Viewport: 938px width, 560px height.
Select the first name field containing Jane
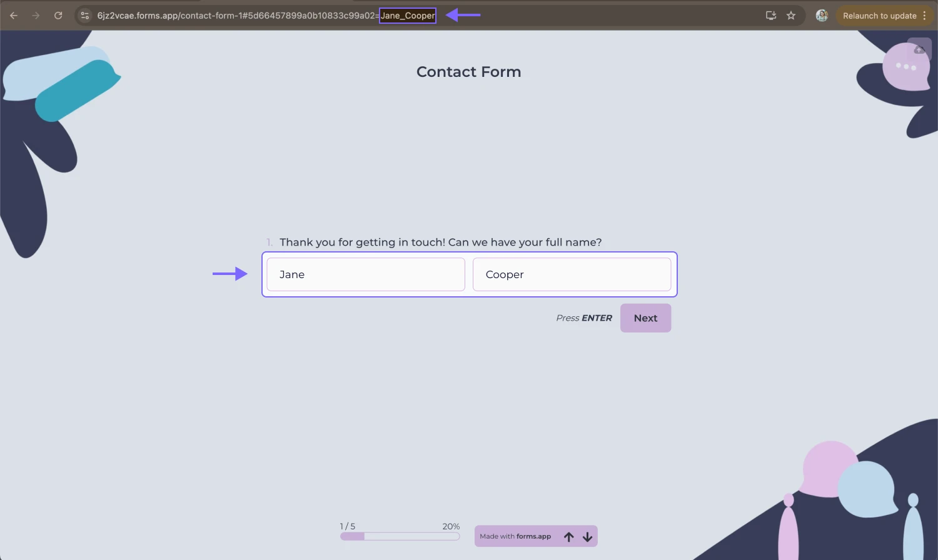point(365,274)
